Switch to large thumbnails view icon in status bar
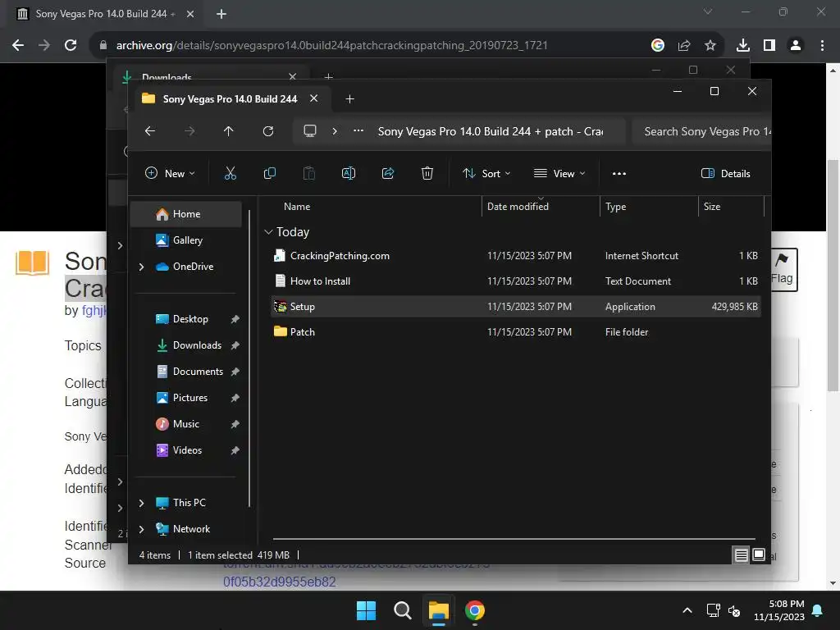 coord(759,555)
